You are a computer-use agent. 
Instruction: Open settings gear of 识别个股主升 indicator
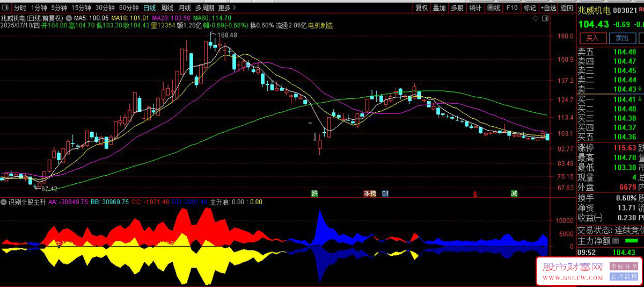tap(4, 202)
